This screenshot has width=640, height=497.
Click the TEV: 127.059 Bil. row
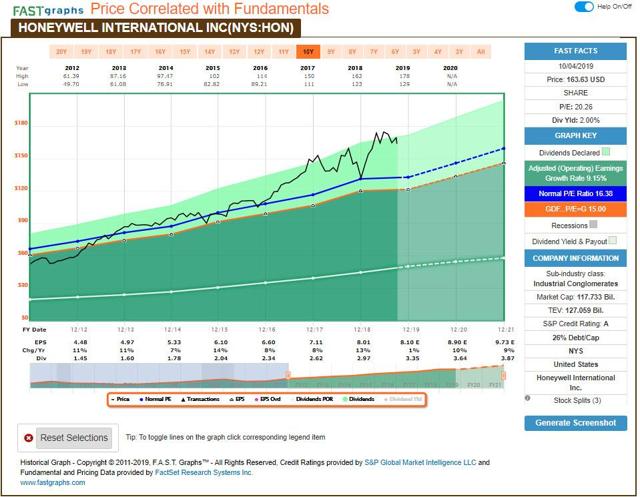click(576, 311)
